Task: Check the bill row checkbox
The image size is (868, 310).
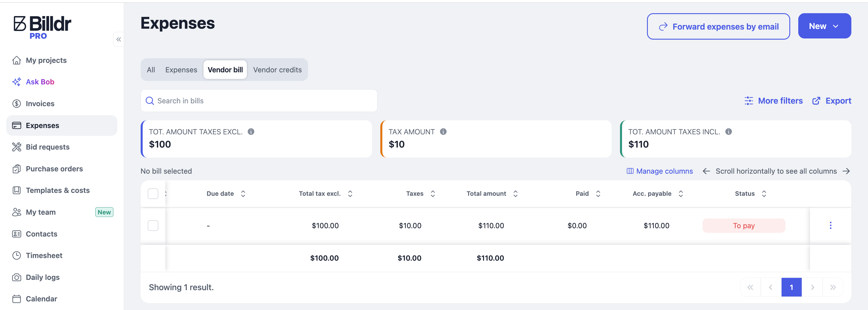Action: click(x=153, y=225)
